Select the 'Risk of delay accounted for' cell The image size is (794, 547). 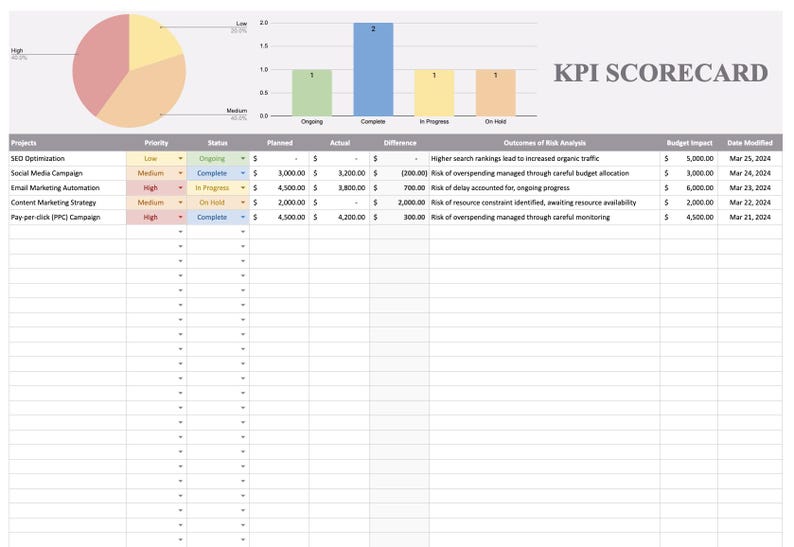tap(544, 188)
